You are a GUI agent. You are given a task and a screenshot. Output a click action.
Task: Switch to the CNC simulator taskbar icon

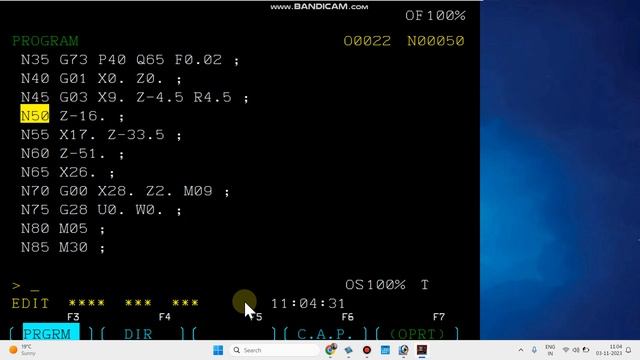point(422,350)
